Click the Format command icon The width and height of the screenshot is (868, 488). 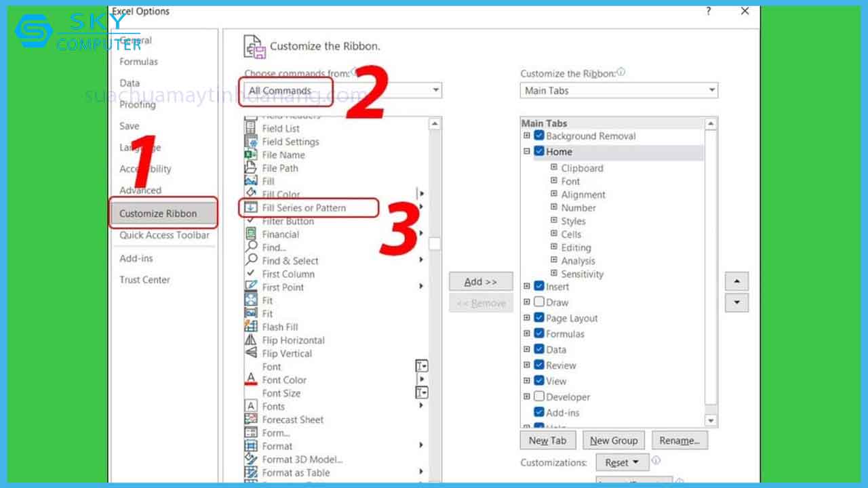(251, 446)
